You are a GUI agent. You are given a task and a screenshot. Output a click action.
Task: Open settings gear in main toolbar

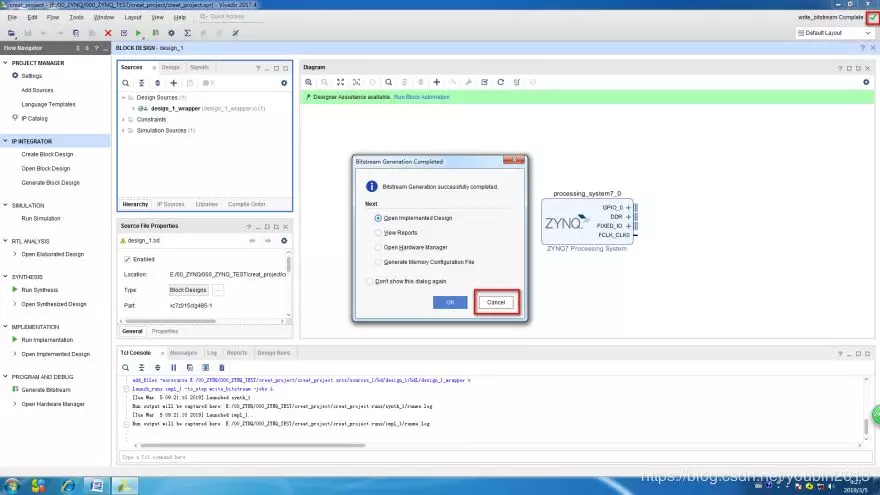tap(171, 33)
